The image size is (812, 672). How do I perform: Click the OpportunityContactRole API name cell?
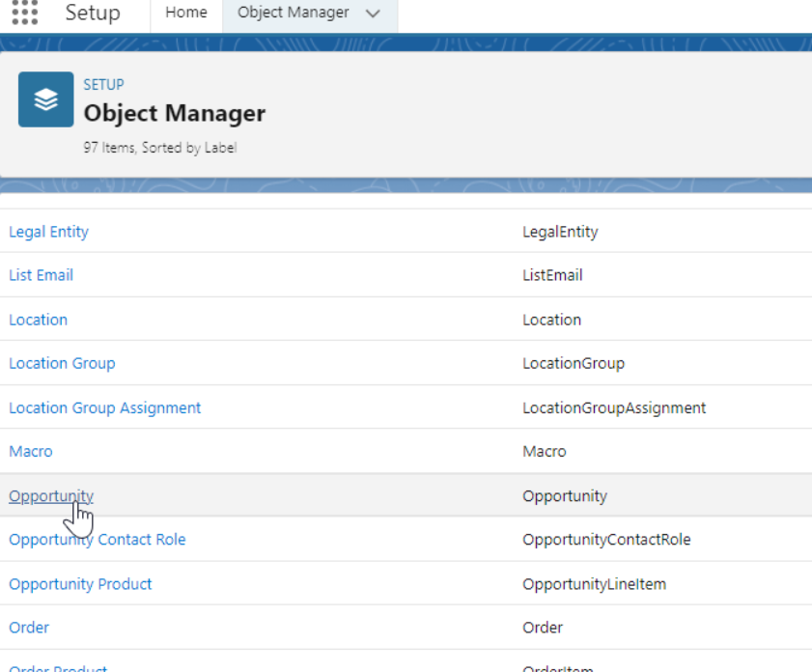pos(606,540)
